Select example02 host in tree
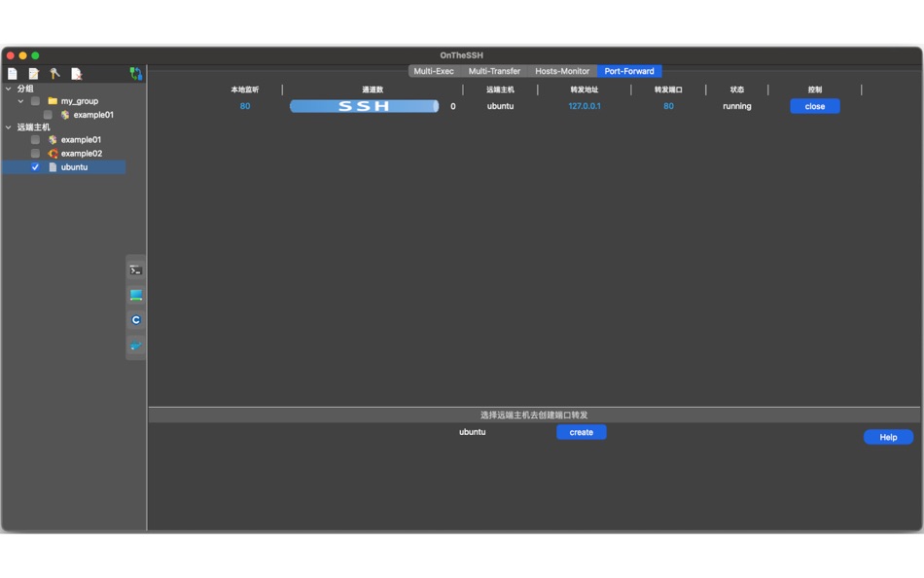The height and width of the screenshot is (578, 924). click(x=82, y=154)
